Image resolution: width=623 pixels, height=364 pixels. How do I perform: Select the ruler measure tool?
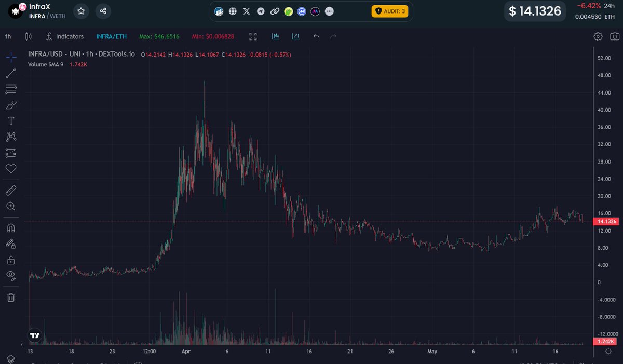[x=11, y=191]
